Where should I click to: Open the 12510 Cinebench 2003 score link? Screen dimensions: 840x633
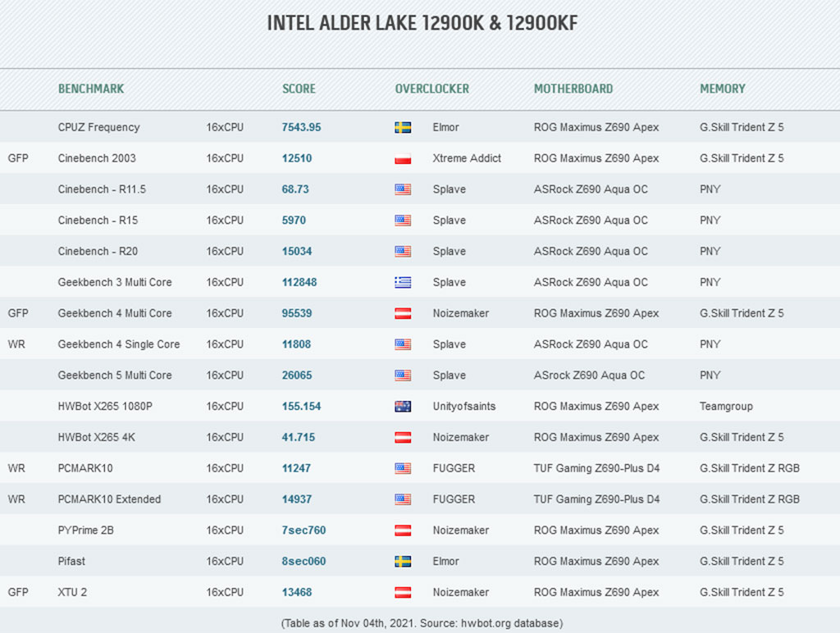(x=297, y=158)
